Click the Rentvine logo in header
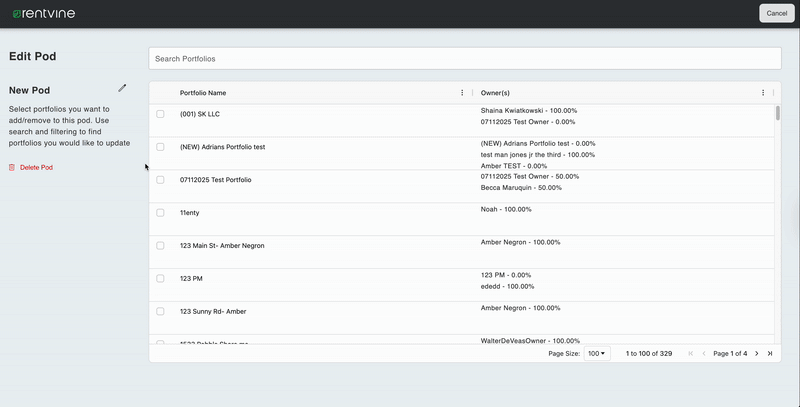This screenshot has width=800, height=407. point(44,13)
